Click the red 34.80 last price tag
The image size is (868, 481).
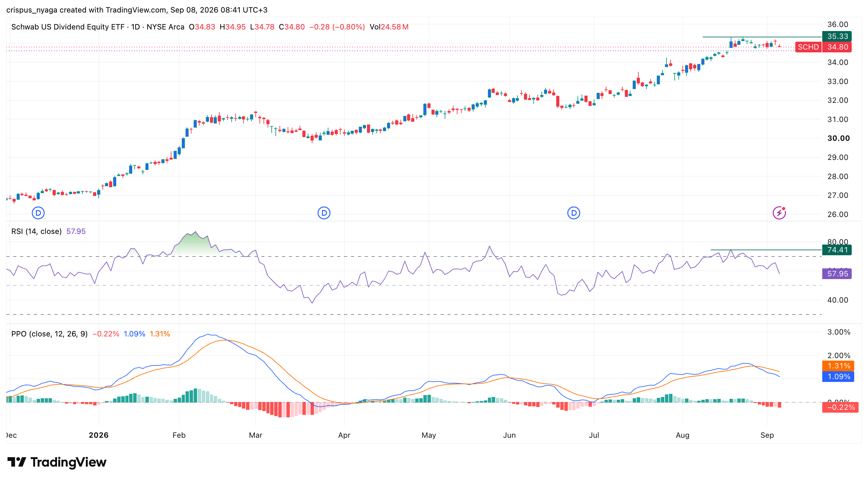click(x=837, y=47)
